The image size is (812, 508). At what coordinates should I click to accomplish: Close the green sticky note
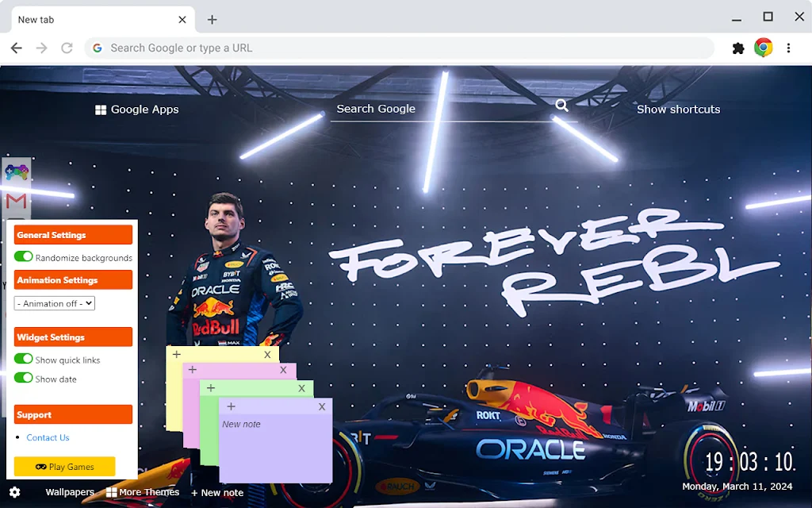(x=302, y=387)
